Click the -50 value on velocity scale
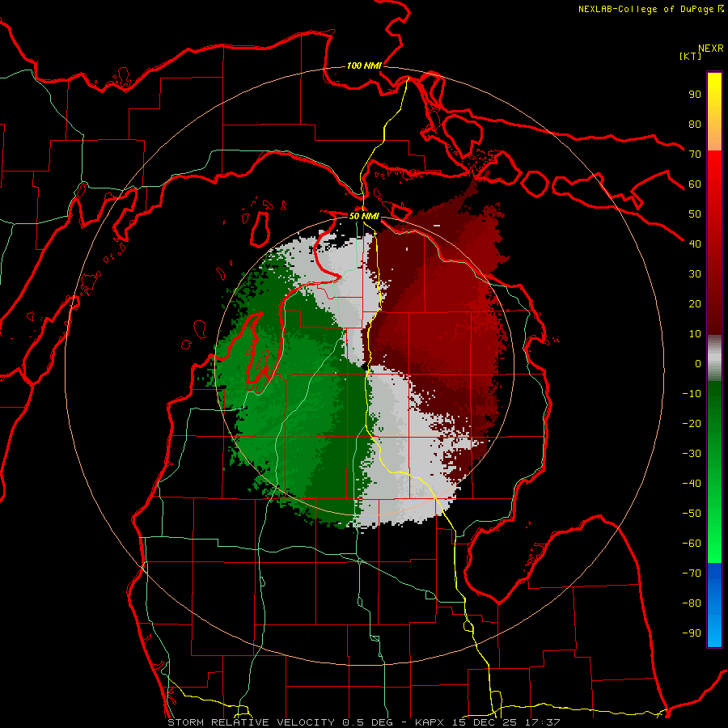Screen dimensions: 728x728 tap(692, 514)
